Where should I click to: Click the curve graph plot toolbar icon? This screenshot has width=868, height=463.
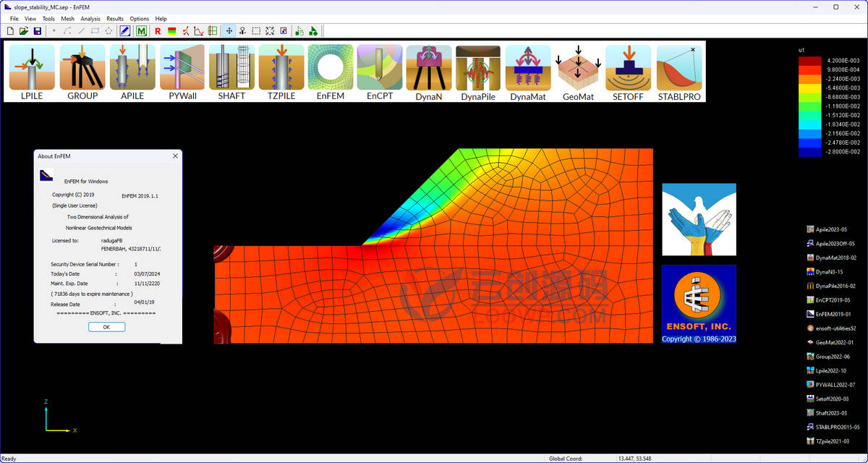point(198,31)
